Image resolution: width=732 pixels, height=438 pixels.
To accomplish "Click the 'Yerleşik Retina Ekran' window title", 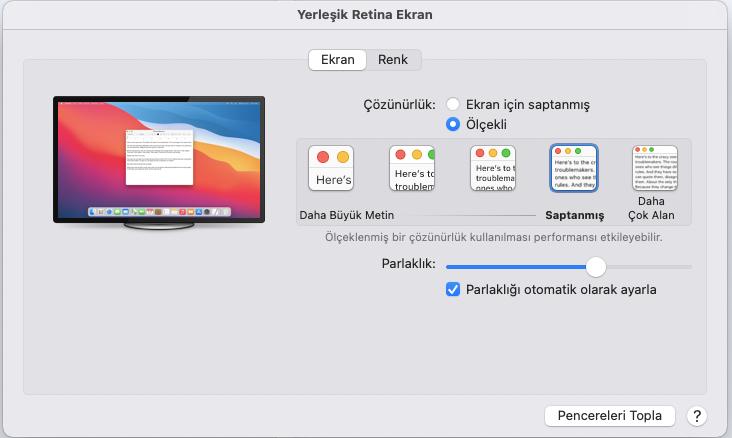I will tap(365, 15).
